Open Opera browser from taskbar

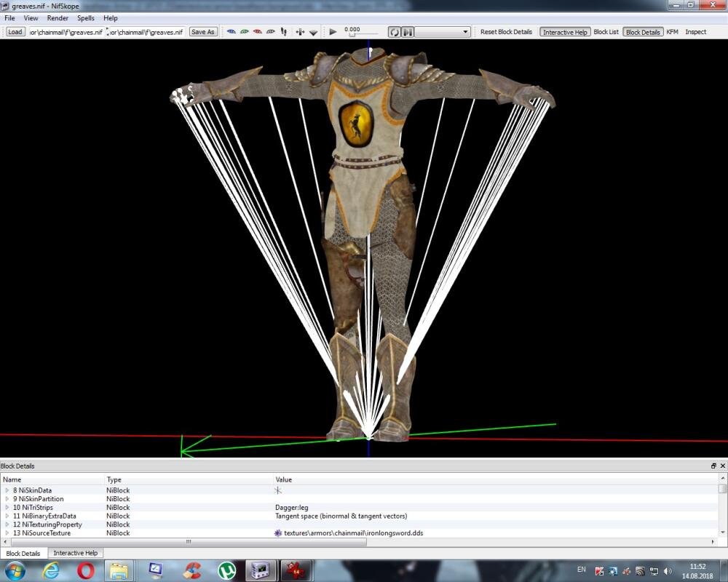tap(86, 570)
